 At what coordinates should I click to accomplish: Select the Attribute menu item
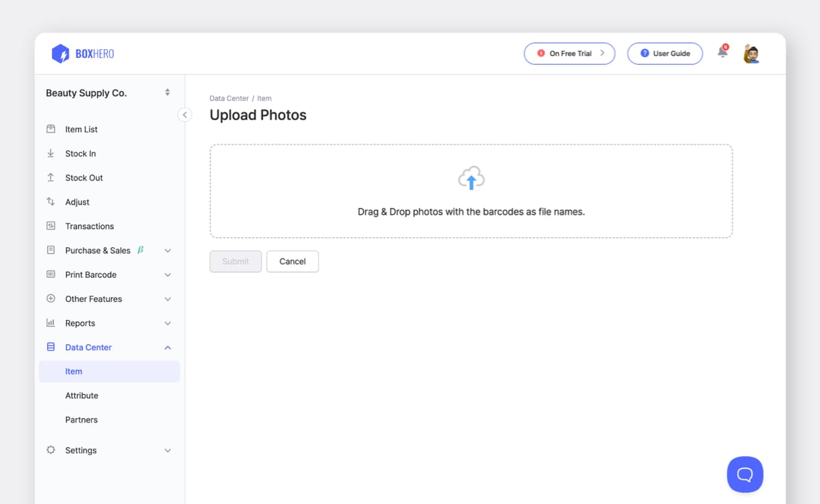pyautogui.click(x=81, y=395)
